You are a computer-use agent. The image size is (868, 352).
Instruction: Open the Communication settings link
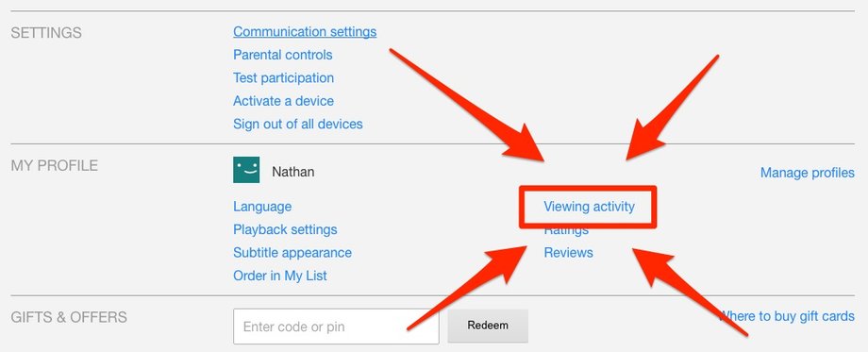(x=305, y=32)
